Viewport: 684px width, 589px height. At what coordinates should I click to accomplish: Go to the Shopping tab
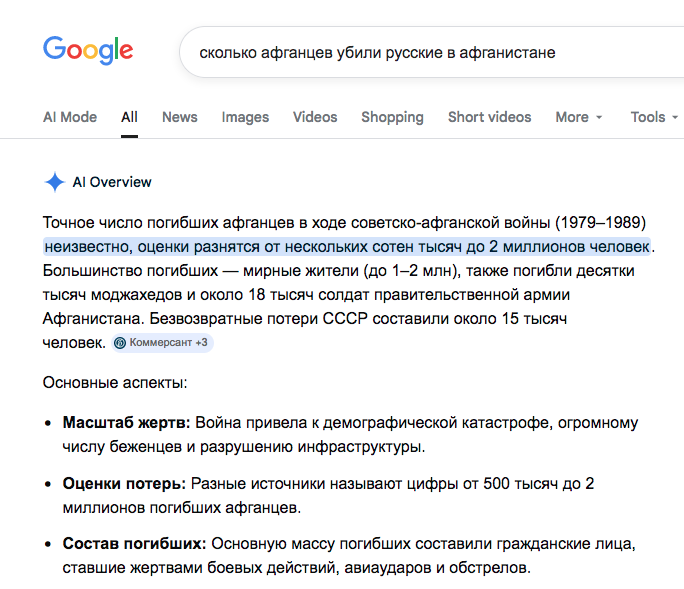(x=392, y=117)
